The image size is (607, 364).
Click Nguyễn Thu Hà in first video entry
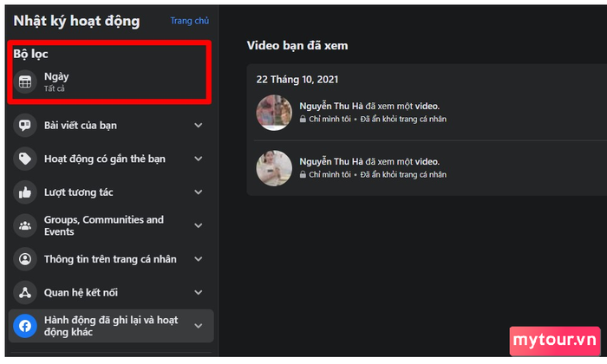click(331, 106)
